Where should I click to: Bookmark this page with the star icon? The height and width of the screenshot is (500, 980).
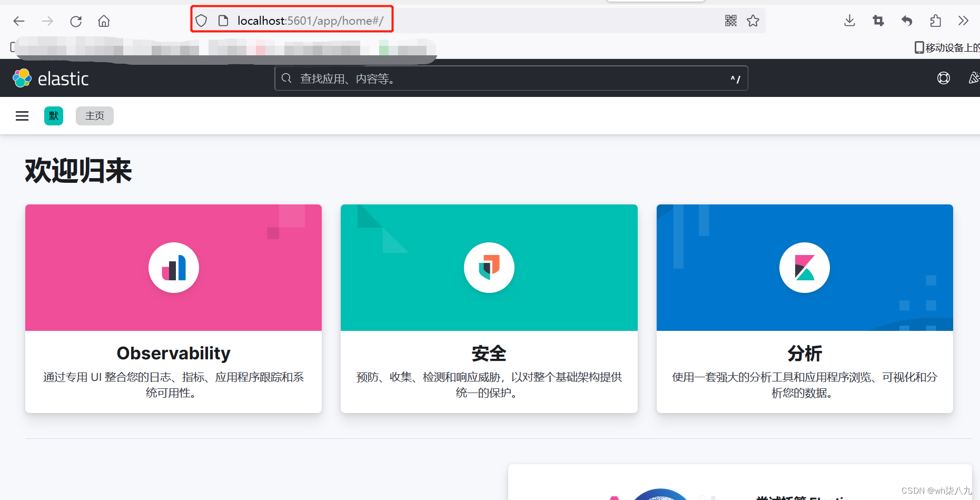click(753, 21)
